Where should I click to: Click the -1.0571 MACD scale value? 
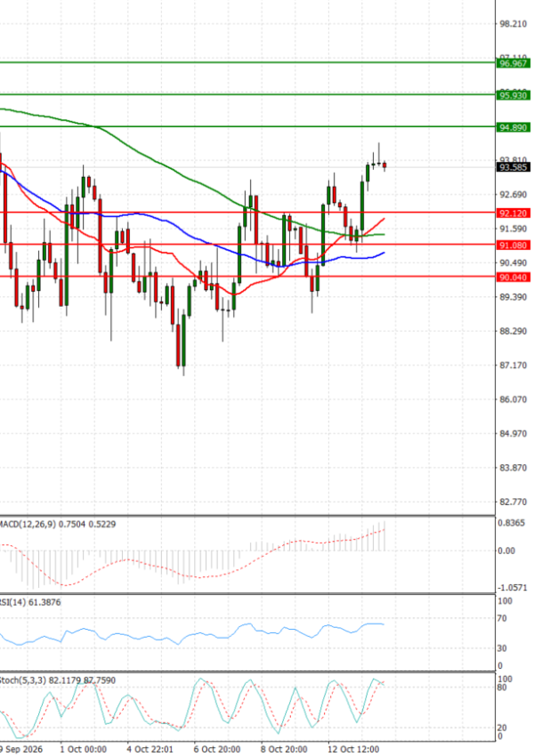pyautogui.click(x=513, y=588)
